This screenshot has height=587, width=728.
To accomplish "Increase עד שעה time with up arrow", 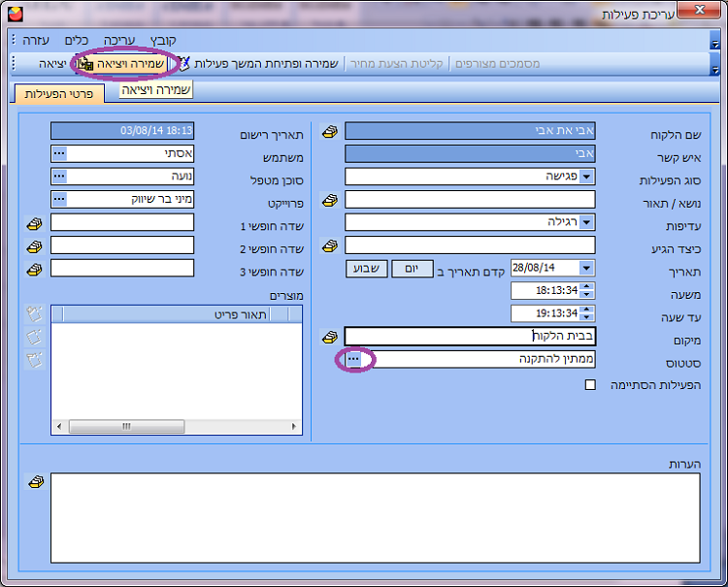I will click(x=587, y=310).
